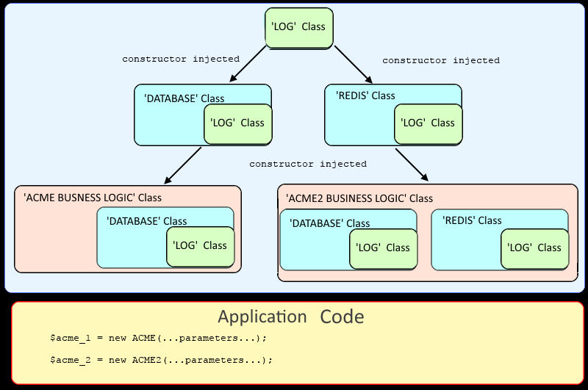This screenshot has height=390, width=588.
Task: Select the 'LOG' box inside the standalone REDIS class
Action: click(x=428, y=124)
